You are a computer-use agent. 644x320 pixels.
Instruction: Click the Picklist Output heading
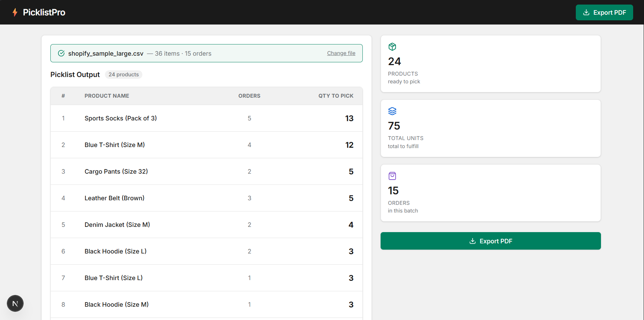75,75
